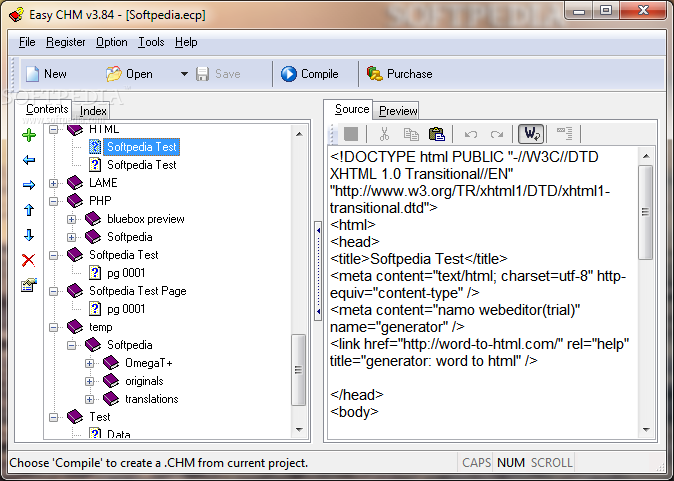Select the OmegaT+ book item
The width and height of the screenshot is (674, 481).
[x=148, y=363]
